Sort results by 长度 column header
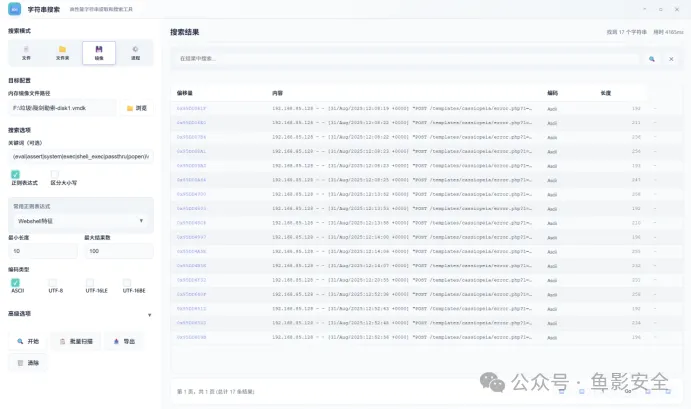This screenshot has height=410, width=691. pyautogui.click(x=605, y=92)
